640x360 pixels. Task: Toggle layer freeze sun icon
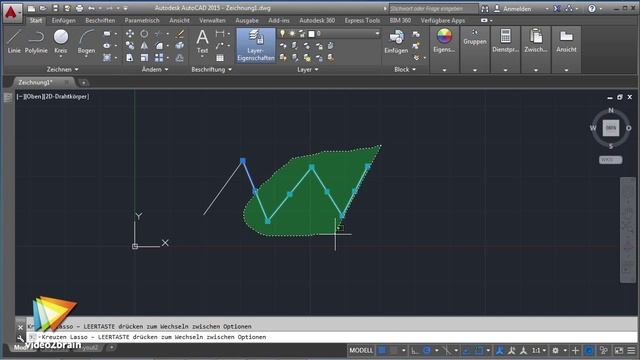292,33
